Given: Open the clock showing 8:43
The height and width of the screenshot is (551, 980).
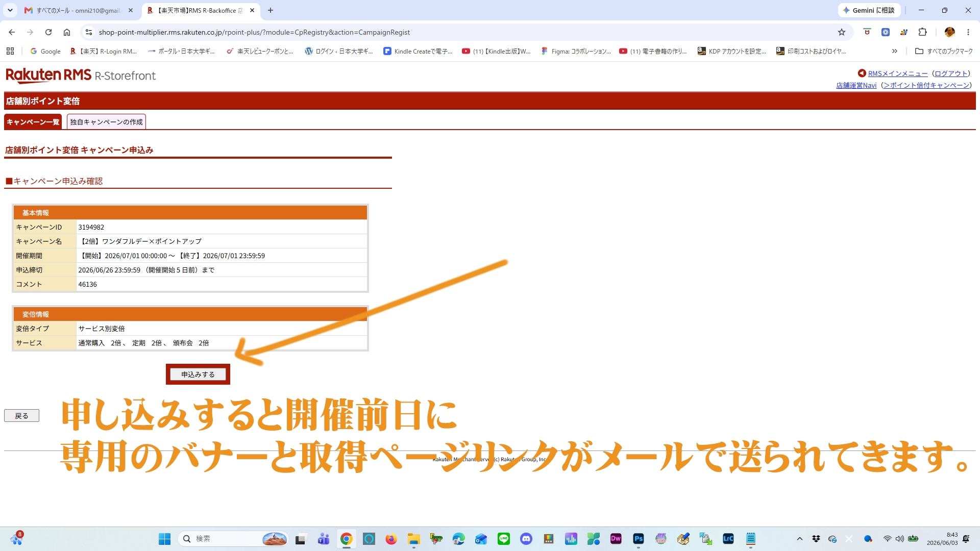Looking at the screenshot, I should pos(942,539).
